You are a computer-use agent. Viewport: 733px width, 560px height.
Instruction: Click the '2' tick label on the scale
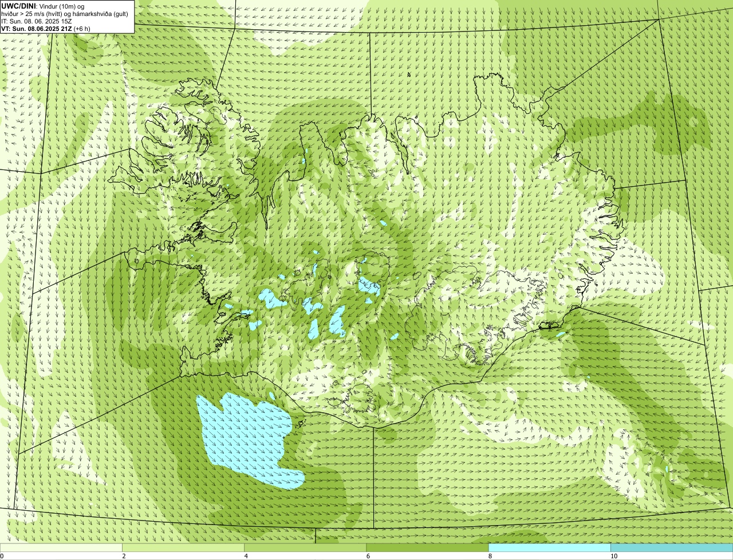click(x=124, y=556)
